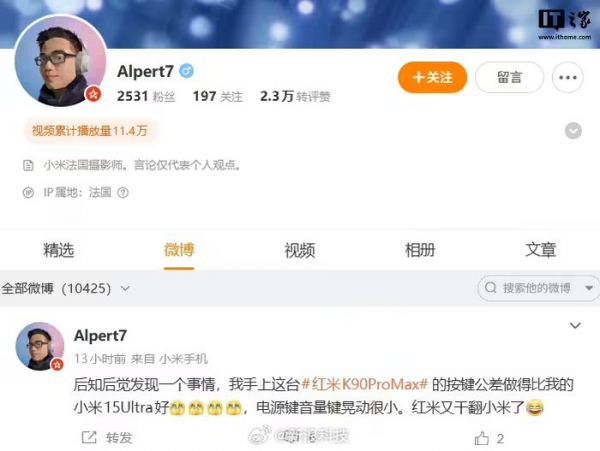Image resolution: width=600 pixels, height=451 pixels.
Task: Expand the profile details gray chevron
Action: click(573, 131)
